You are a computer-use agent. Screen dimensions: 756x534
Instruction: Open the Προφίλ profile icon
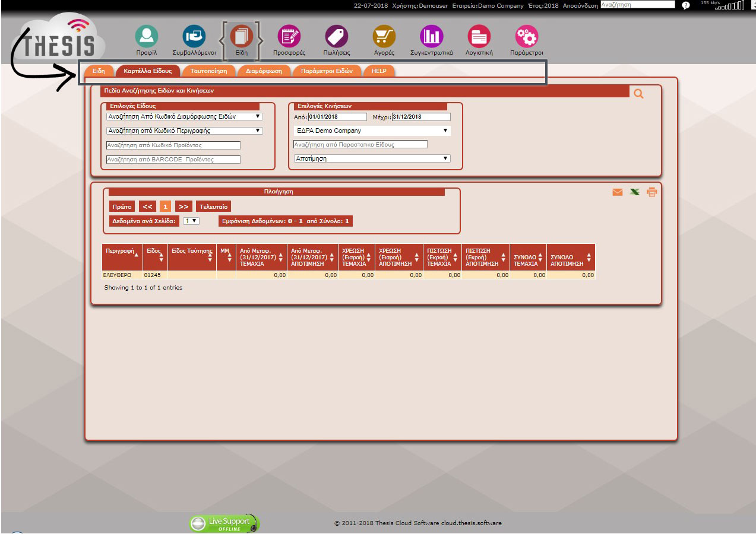tap(146, 37)
